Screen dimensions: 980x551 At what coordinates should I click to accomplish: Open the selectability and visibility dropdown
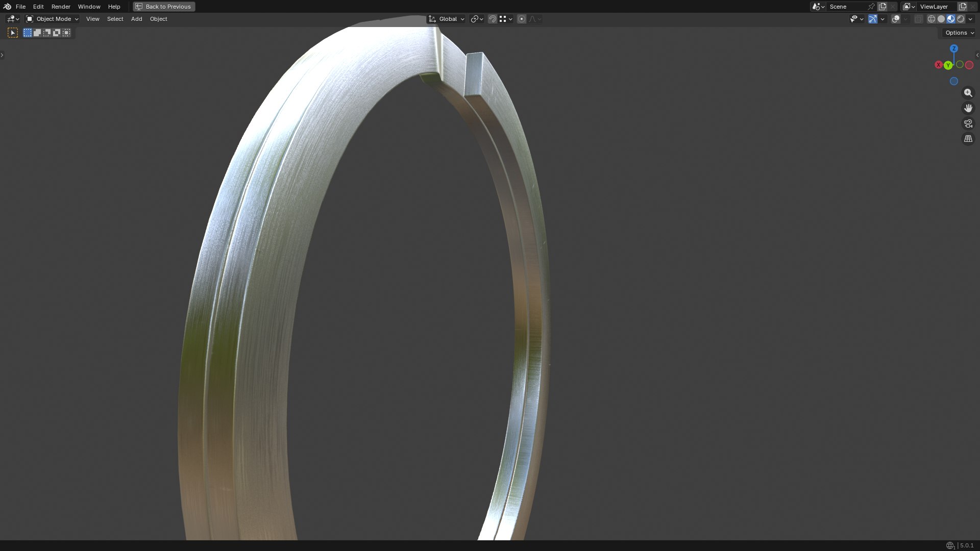tap(856, 19)
